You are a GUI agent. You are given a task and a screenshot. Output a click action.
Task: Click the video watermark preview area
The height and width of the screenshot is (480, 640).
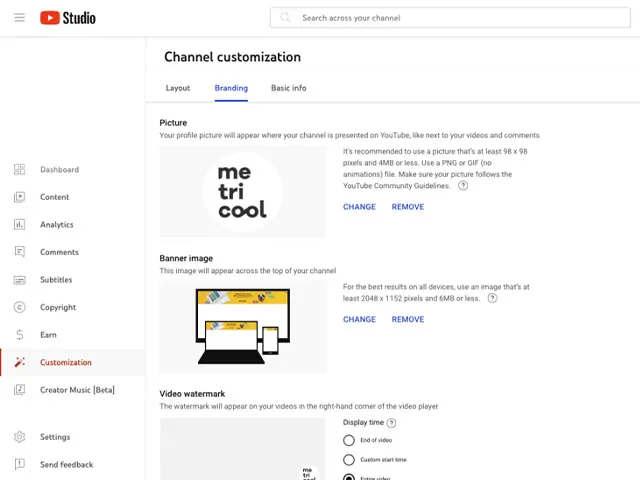point(242,449)
